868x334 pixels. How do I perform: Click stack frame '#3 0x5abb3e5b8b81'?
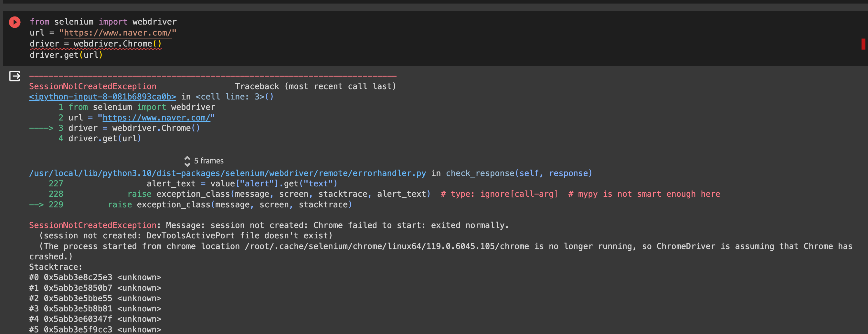point(70,309)
